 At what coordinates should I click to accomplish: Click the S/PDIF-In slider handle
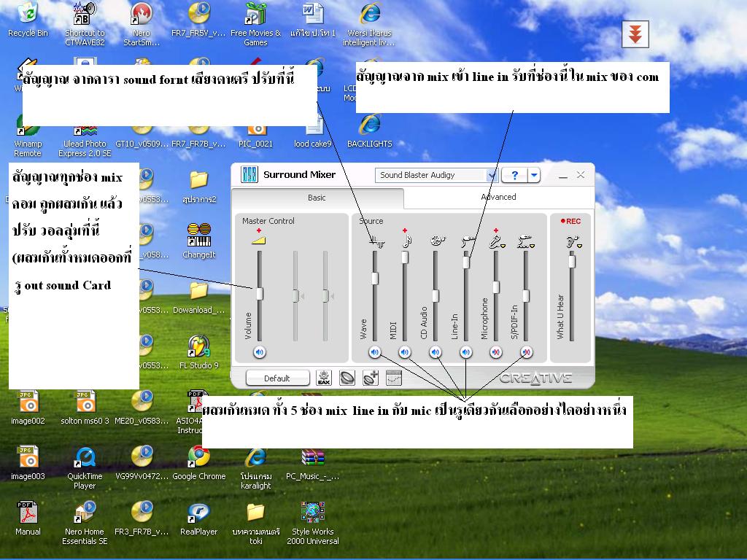pos(526,296)
